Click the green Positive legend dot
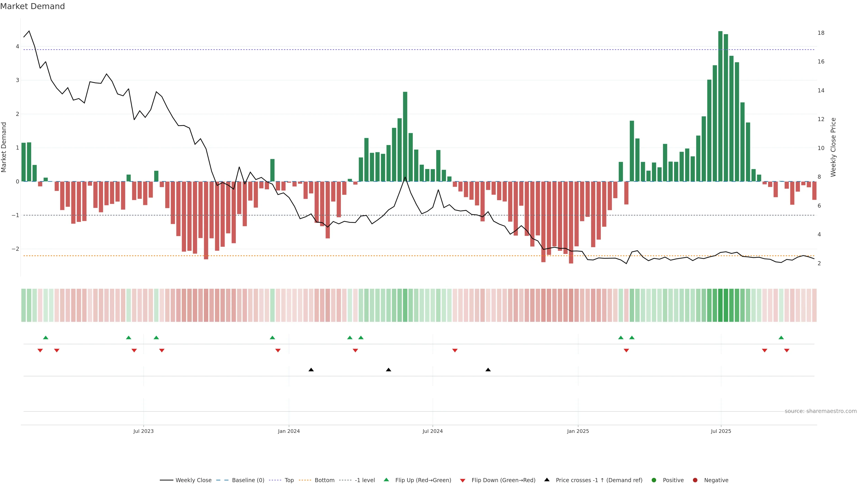The image size is (868, 488). (x=654, y=480)
